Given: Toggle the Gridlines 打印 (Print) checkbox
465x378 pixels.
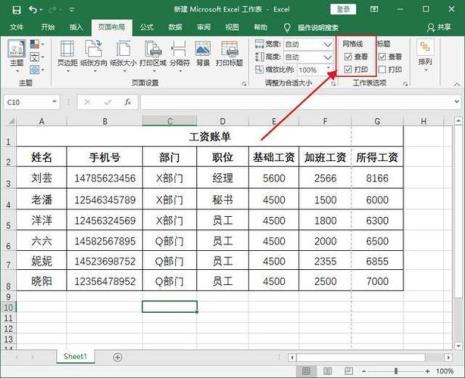Looking at the screenshot, I should tap(348, 69).
